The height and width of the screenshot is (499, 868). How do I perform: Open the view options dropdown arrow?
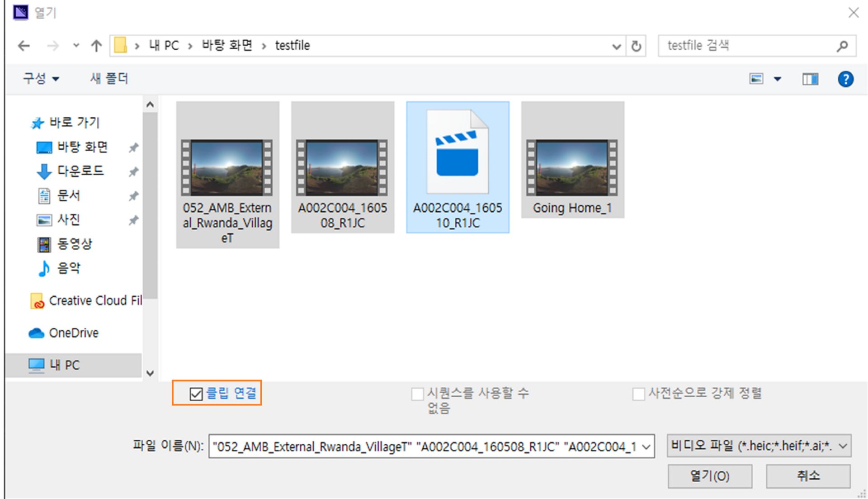click(x=778, y=79)
